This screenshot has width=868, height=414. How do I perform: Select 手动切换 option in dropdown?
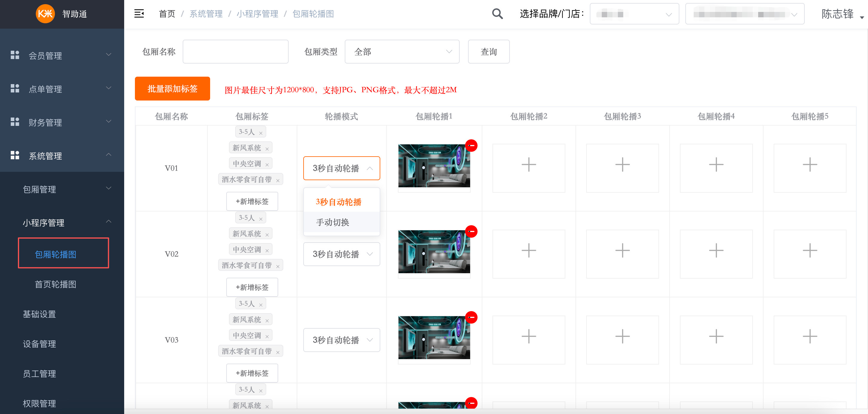tap(333, 222)
